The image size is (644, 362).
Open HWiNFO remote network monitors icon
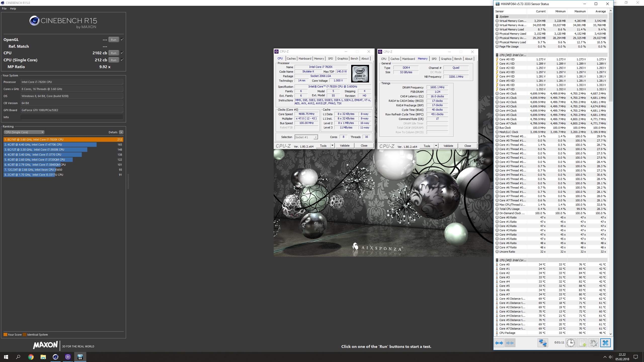click(x=543, y=343)
